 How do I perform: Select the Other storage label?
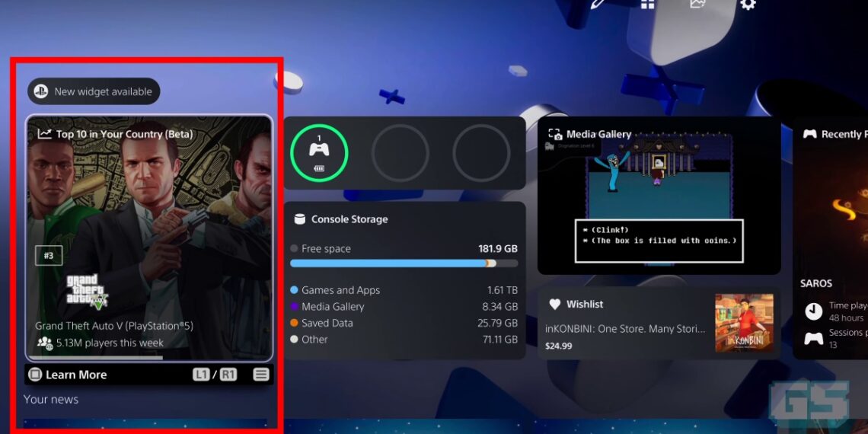314,340
